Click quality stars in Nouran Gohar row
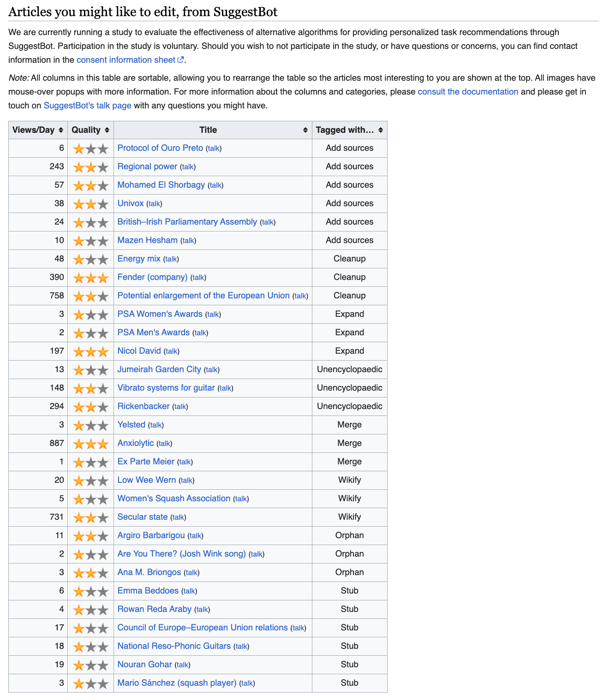610x700 pixels. tap(91, 665)
